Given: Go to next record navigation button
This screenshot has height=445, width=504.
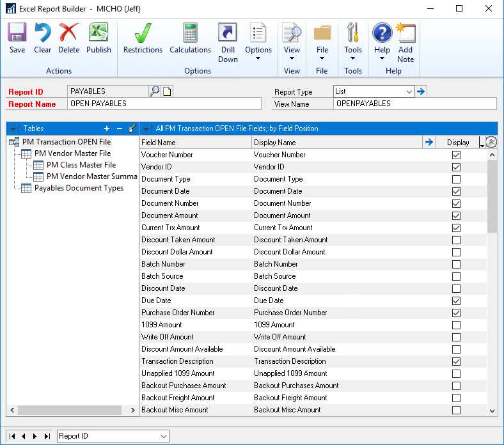Looking at the screenshot, I should [x=35, y=436].
